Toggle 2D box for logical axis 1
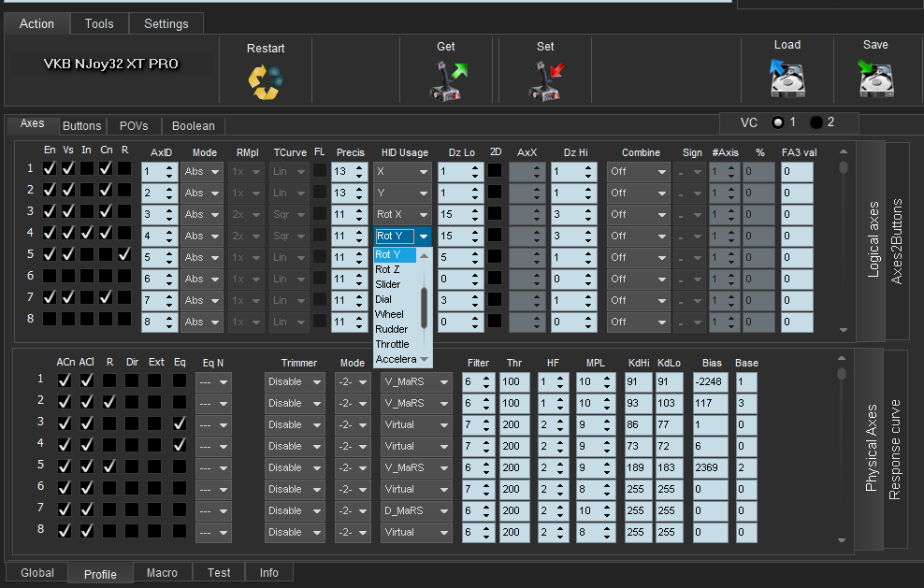This screenshot has width=924, height=588. point(495,171)
